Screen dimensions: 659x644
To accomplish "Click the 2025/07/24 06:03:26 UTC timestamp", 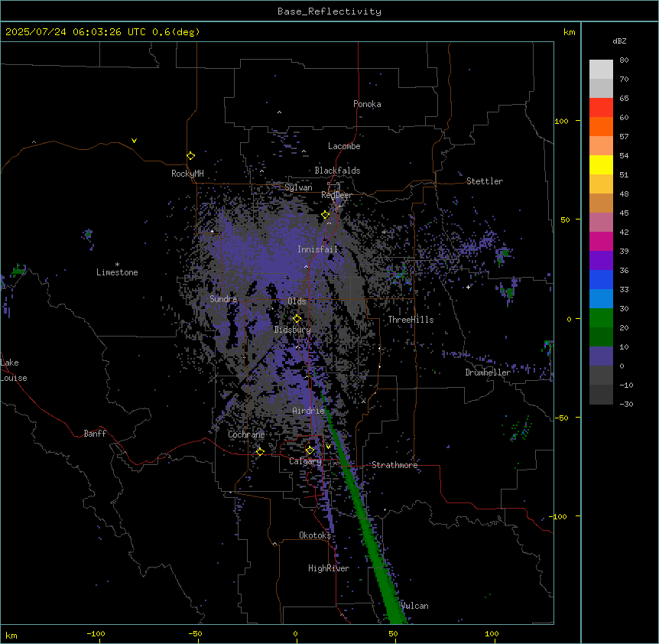I will point(76,32).
